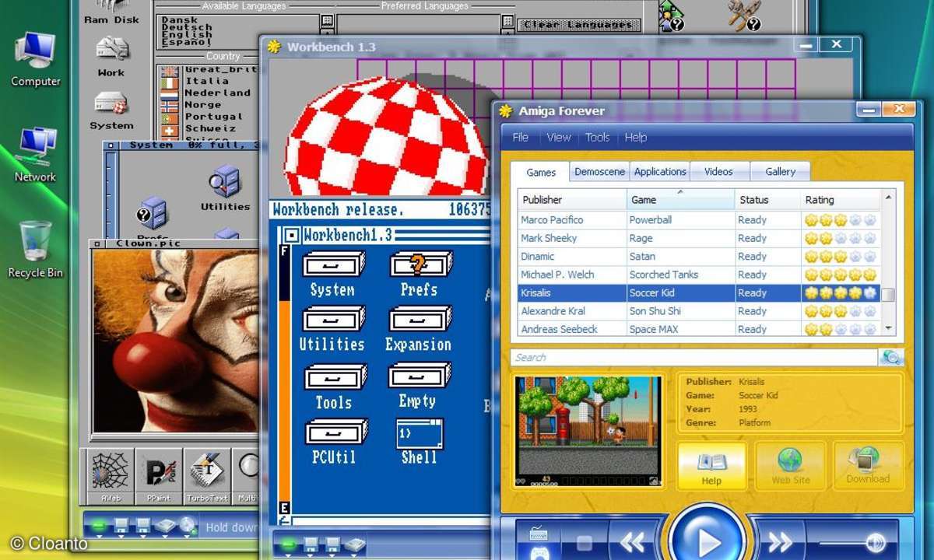Select the Powerball game row
Image resolution: width=934 pixels, height=560 pixels.
pyautogui.click(x=700, y=220)
